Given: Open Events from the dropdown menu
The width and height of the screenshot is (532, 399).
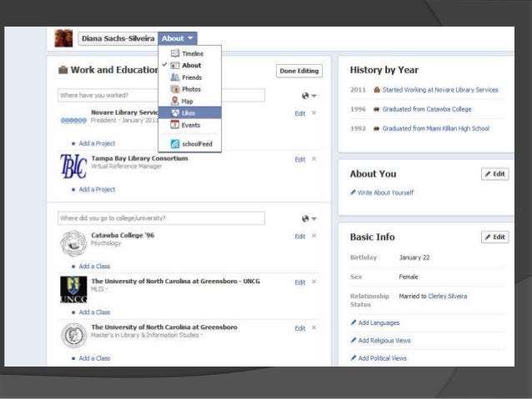Looking at the screenshot, I should point(189,125).
